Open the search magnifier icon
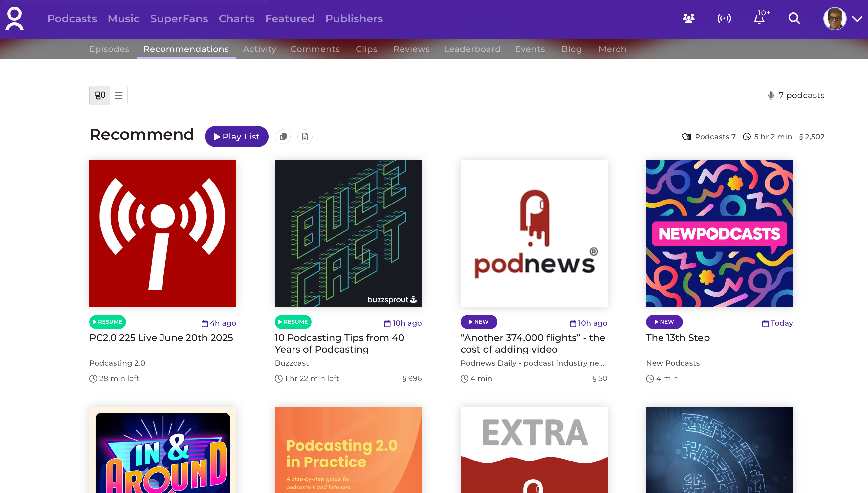Viewport: 868px width, 493px height. 794,18
